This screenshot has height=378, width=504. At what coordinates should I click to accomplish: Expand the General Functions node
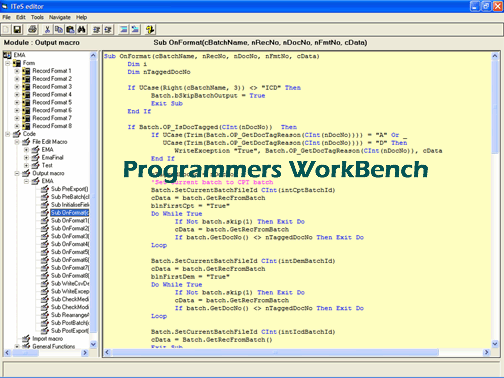(17, 347)
